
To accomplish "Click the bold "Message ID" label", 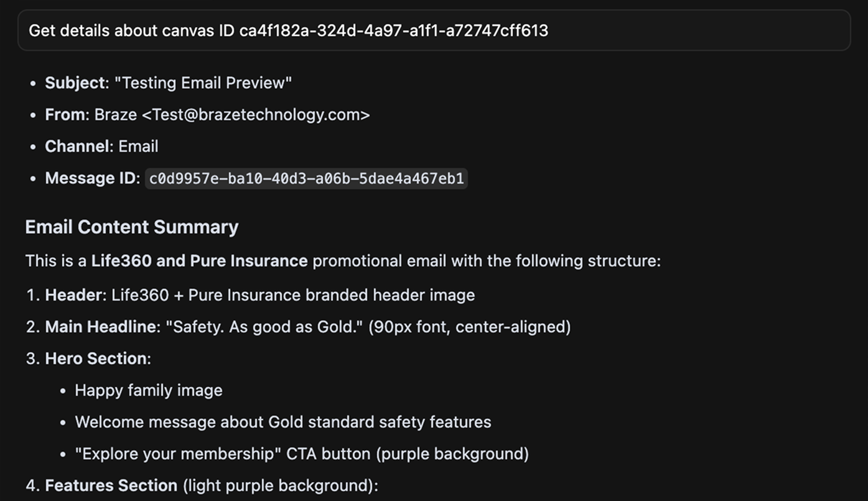I will (x=90, y=178).
